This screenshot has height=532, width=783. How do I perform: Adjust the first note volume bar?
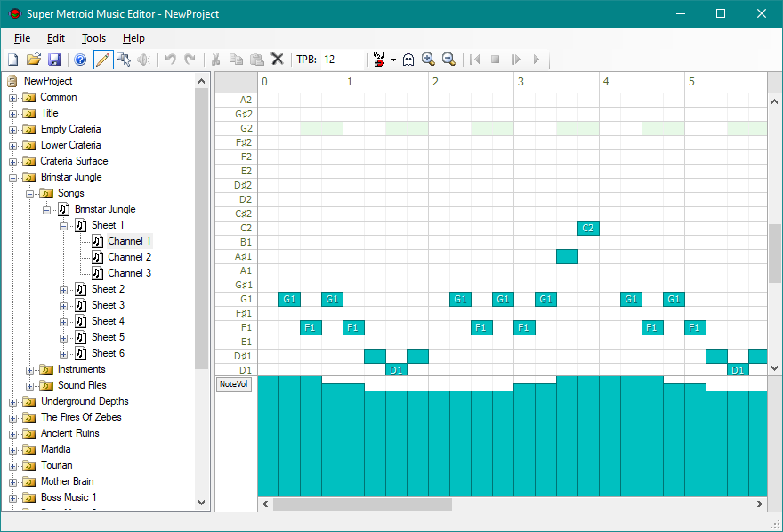coord(268,436)
